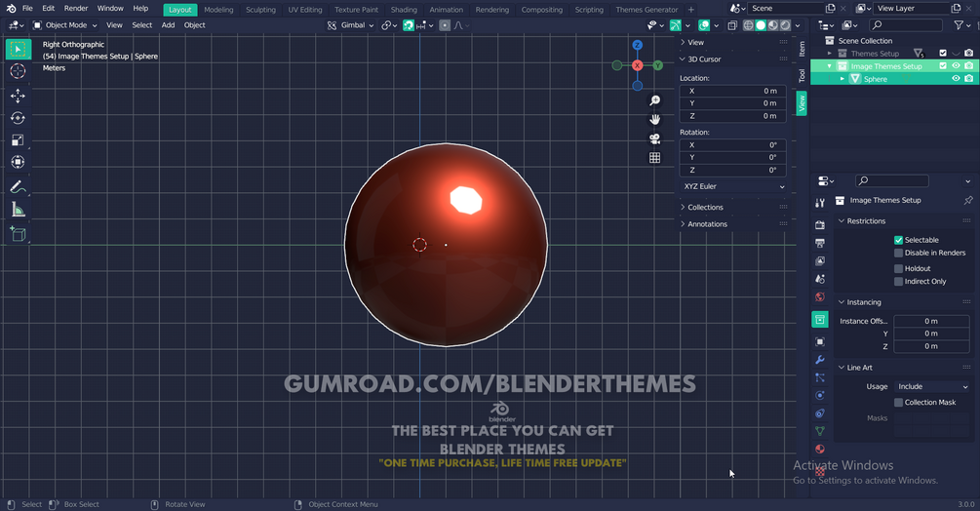Screen dimensions: 980x511
Task: Collapse the 3D Cursor panel
Action: click(x=703, y=59)
